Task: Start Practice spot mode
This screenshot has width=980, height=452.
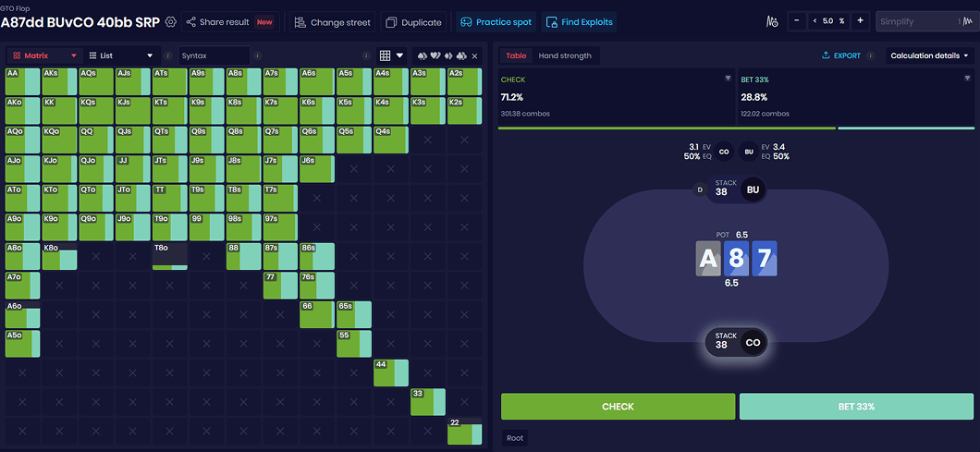Action: pyautogui.click(x=496, y=21)
